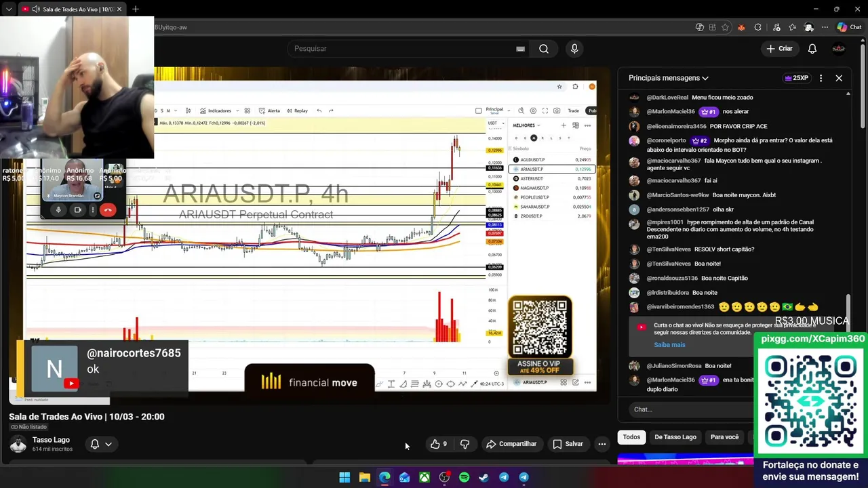Enter chart fullscreen mode icon
Viewport: 868px width, 488px height.
point(545,110)
